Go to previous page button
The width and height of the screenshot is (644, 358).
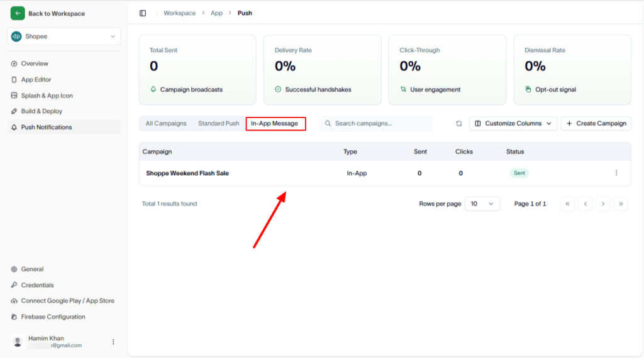tap(586, 204)
